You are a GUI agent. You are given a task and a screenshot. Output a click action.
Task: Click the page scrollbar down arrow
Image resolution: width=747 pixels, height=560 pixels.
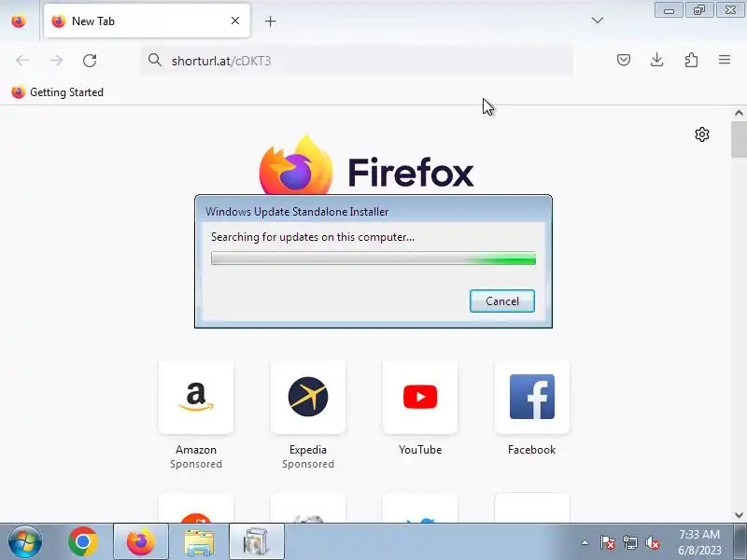(x=739, y=515)
